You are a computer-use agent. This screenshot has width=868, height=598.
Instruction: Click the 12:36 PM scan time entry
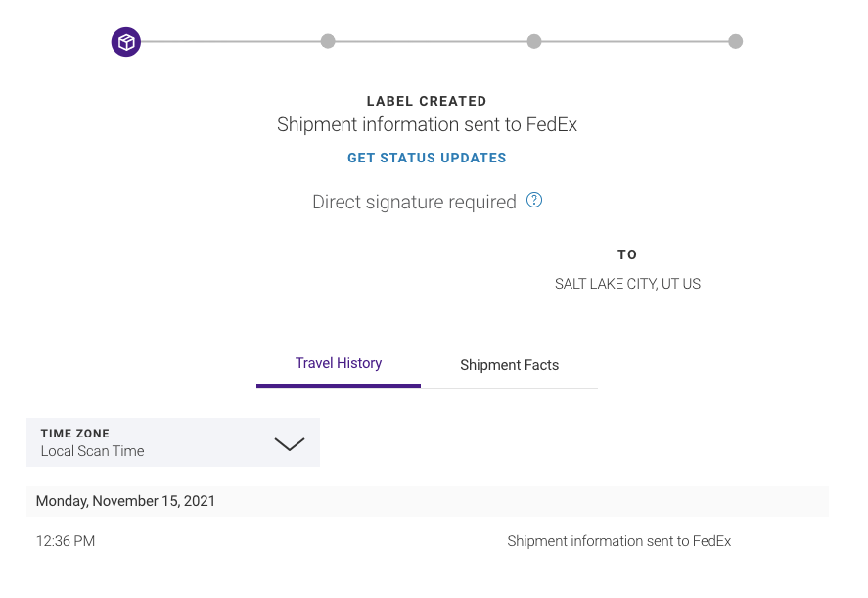tap(66, 541)
